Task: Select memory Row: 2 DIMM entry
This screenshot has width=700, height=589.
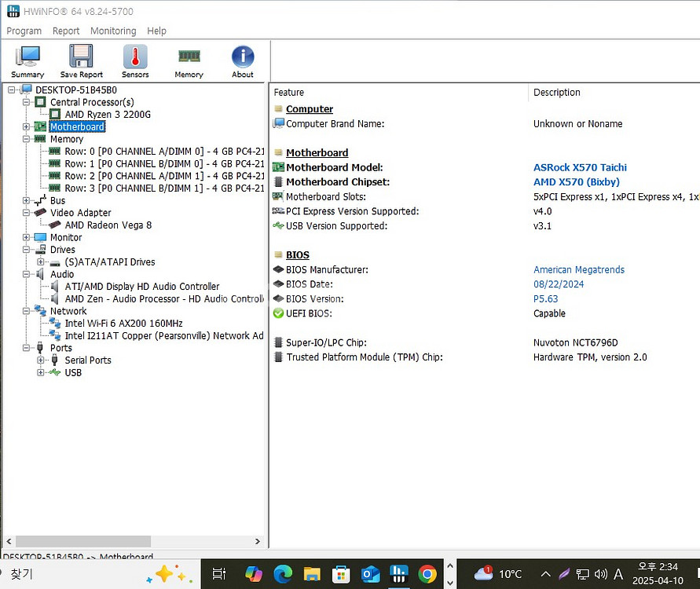Action: pyautogui.click(x=164, y=176)
